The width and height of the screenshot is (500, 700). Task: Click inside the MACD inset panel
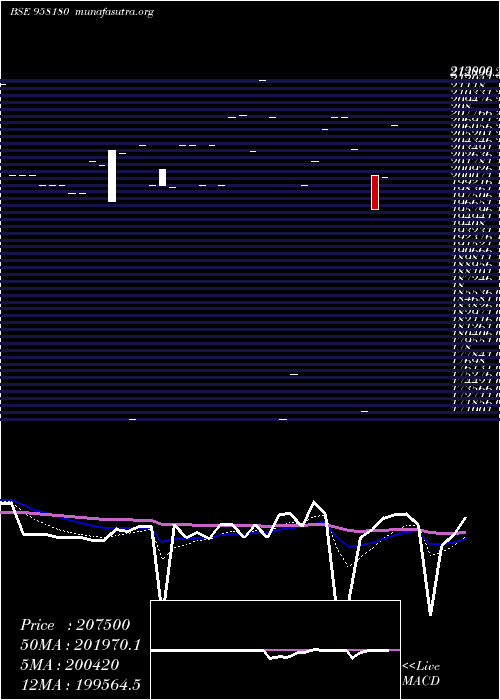pyautogui.click(x=275, y=650)
